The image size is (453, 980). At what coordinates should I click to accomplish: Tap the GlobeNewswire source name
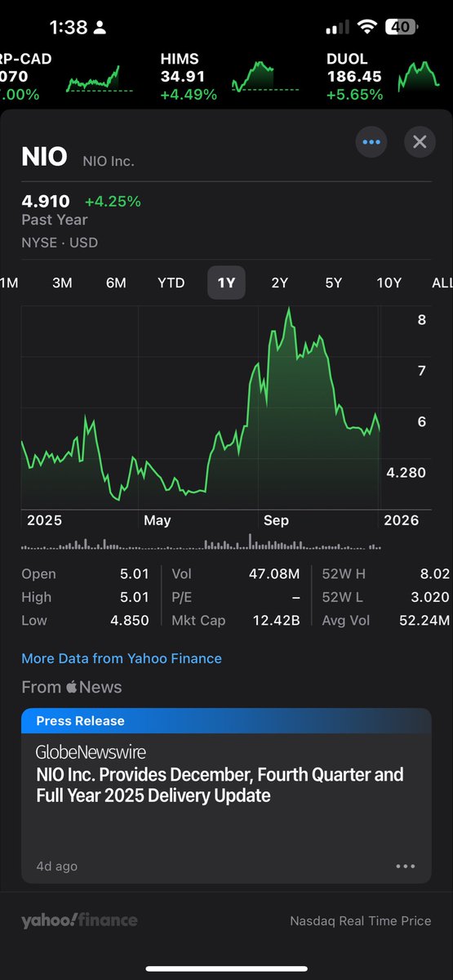[x=91, y=751]
